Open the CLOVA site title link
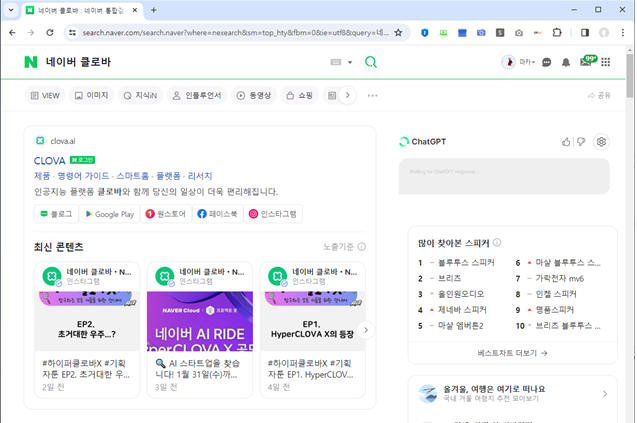Screen dimensions: 637x423 pyautogui.click(x=50, y=161)
